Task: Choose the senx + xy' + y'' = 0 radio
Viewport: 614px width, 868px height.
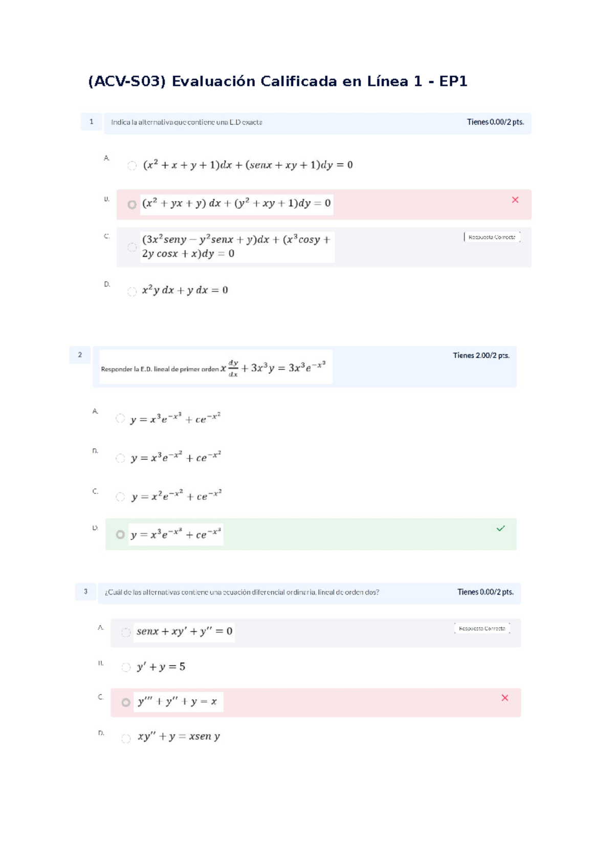Action: [126, 633]
